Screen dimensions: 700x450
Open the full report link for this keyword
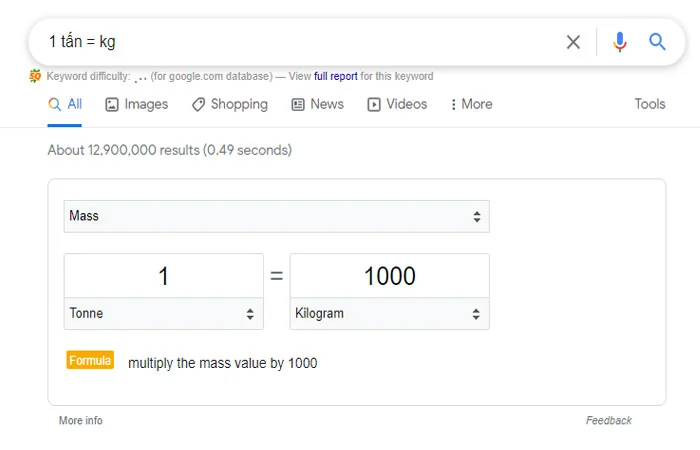(x=336, y=76)
